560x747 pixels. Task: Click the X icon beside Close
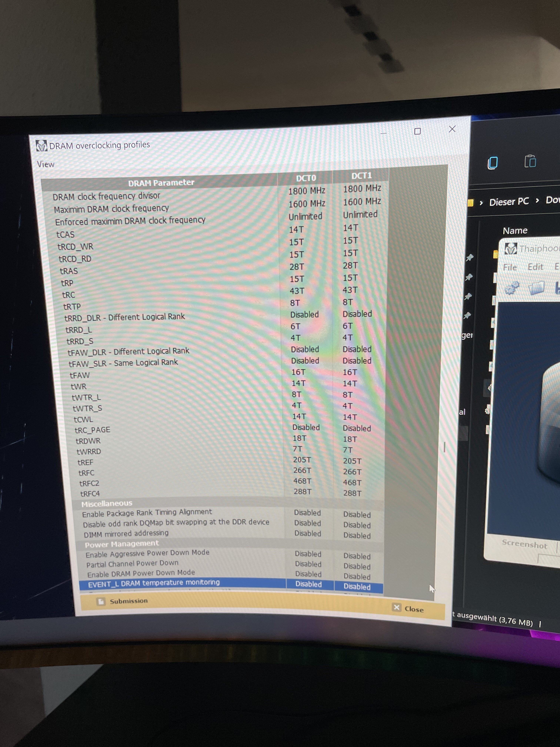point(397,607)
